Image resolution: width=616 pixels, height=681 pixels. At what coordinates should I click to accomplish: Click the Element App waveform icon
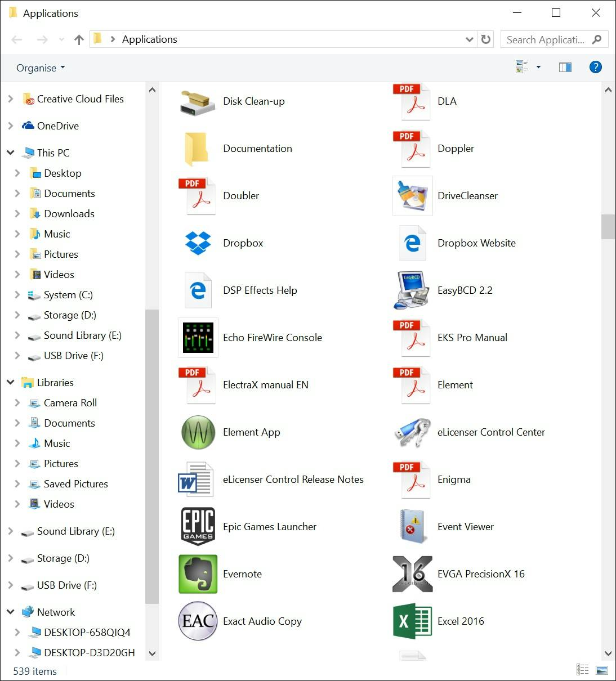(x=198, y=432)
